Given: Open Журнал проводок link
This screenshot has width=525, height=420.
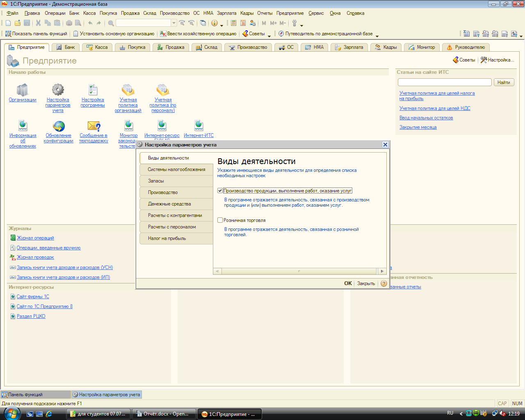Looking at the screenshot, I should pyautogui.click(x=35, y=257).
